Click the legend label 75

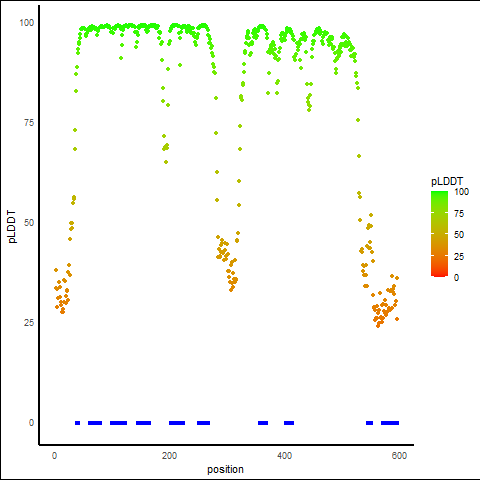[459, 214]
